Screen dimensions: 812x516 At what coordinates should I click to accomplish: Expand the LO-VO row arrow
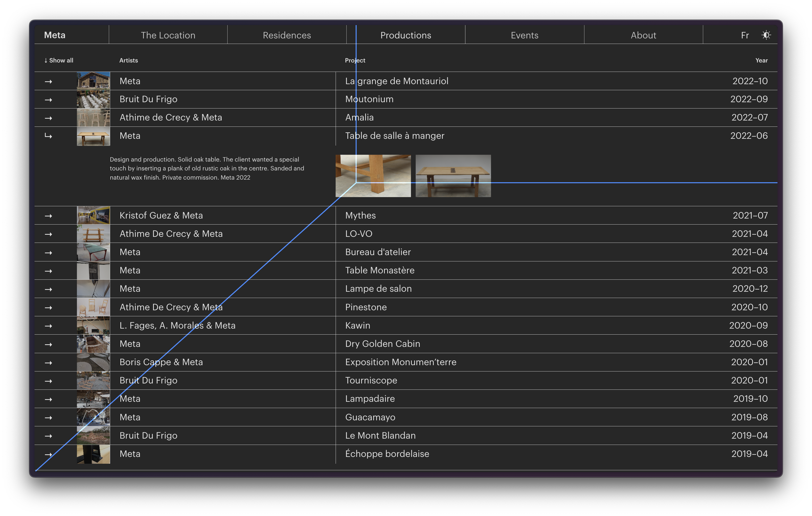click(x=48, y=234)
